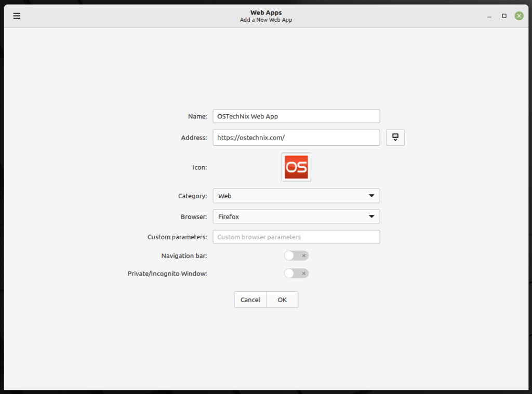This screenshot has height=394, width=532.
Task: Click the fetch favicon button beside Address
Action: pos(395,137)
